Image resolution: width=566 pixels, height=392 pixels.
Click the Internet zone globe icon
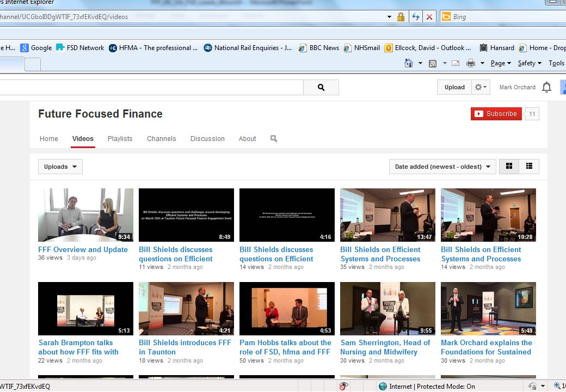(x=383, y=386)
